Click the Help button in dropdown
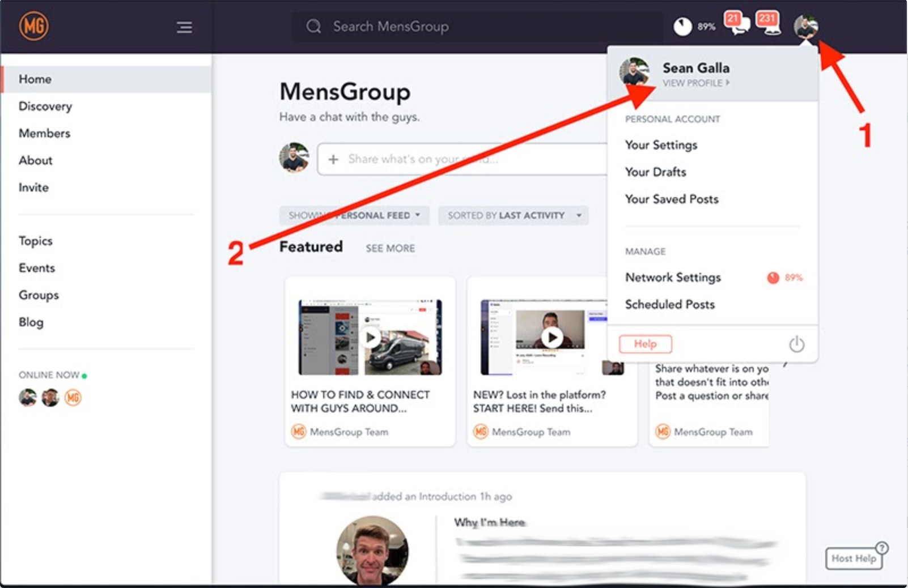908x588 pixels. coord(645,344)
